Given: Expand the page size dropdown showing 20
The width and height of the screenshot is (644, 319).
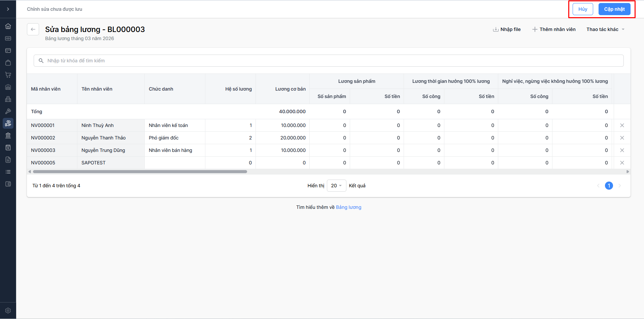Looking at the screenshot, I should tap(336, 186).
